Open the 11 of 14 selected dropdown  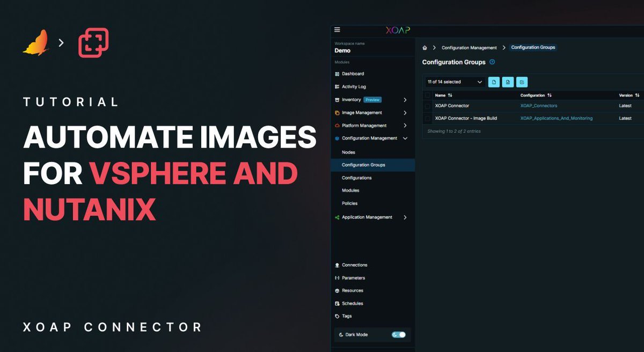[x=453, y=82]
